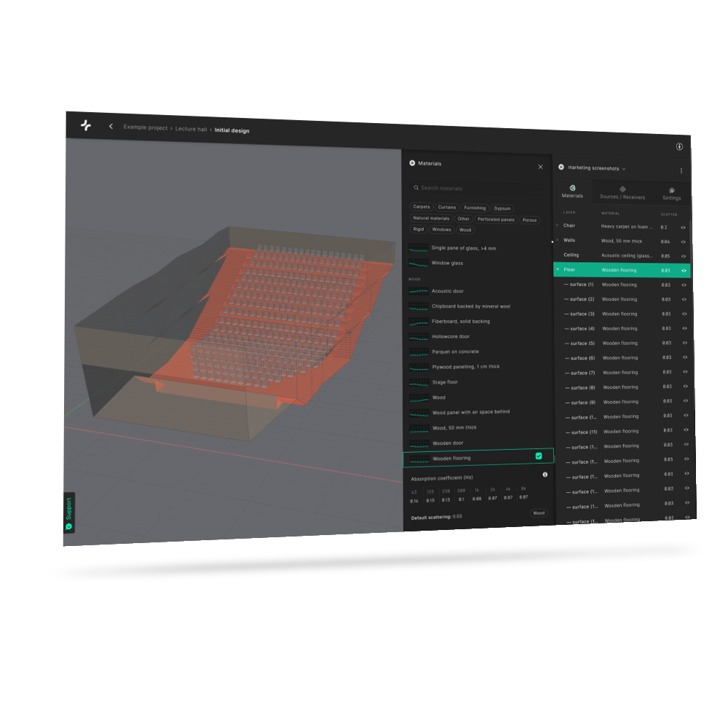Hide the Walls layer with its eye icon
This screenshot has width=728, height=728.
click(x=684, y=242)
